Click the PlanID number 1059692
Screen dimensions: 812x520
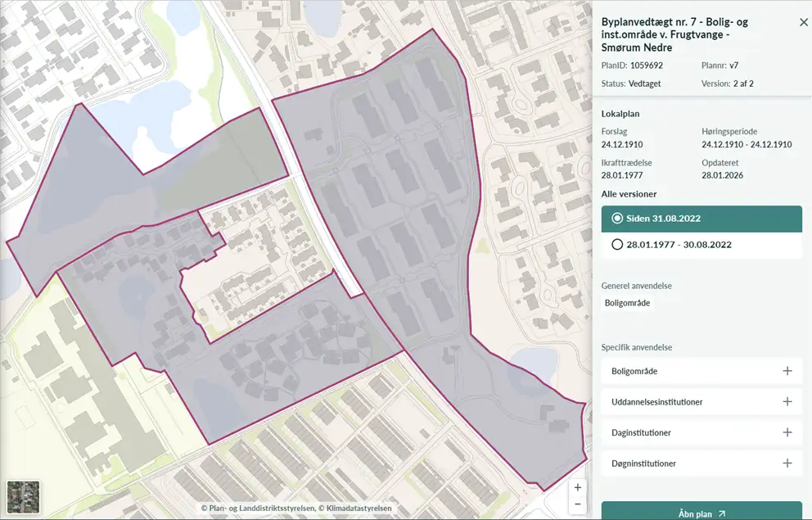click(x=646, y=65)
